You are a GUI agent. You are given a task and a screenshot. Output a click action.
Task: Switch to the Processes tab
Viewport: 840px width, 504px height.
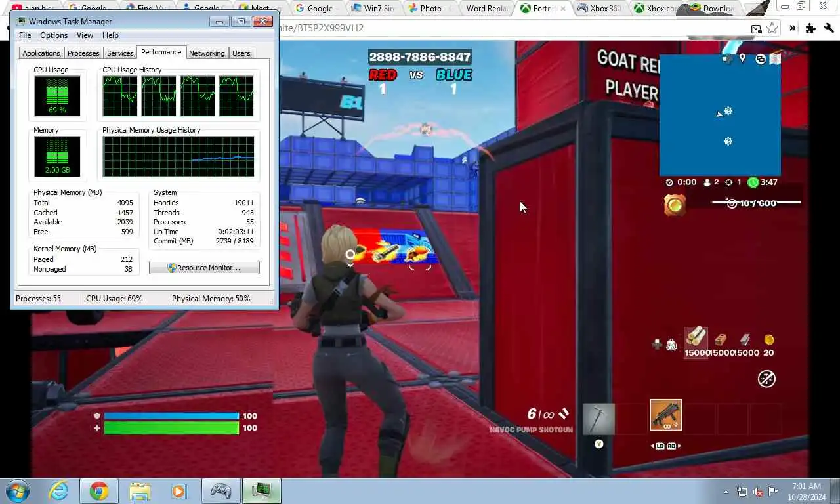83,53
